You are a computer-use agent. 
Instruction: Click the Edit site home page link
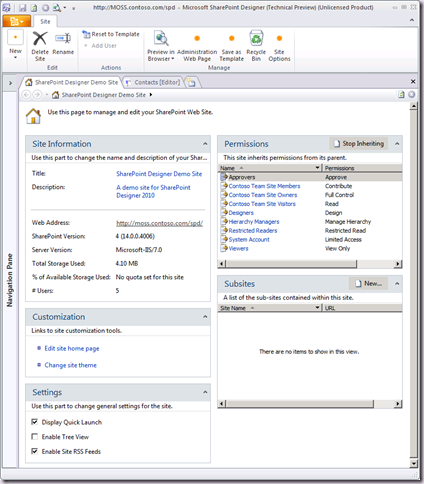coord(72,348)
